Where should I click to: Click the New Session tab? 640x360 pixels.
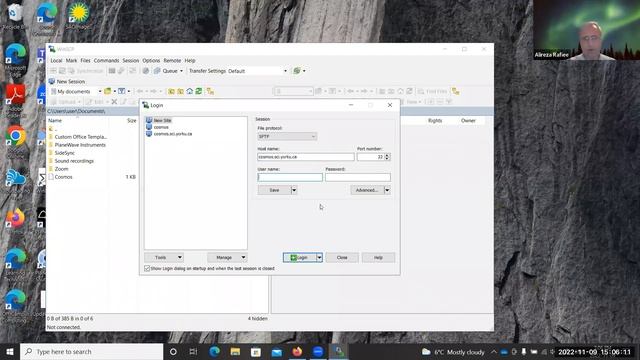tap(67, 82)
